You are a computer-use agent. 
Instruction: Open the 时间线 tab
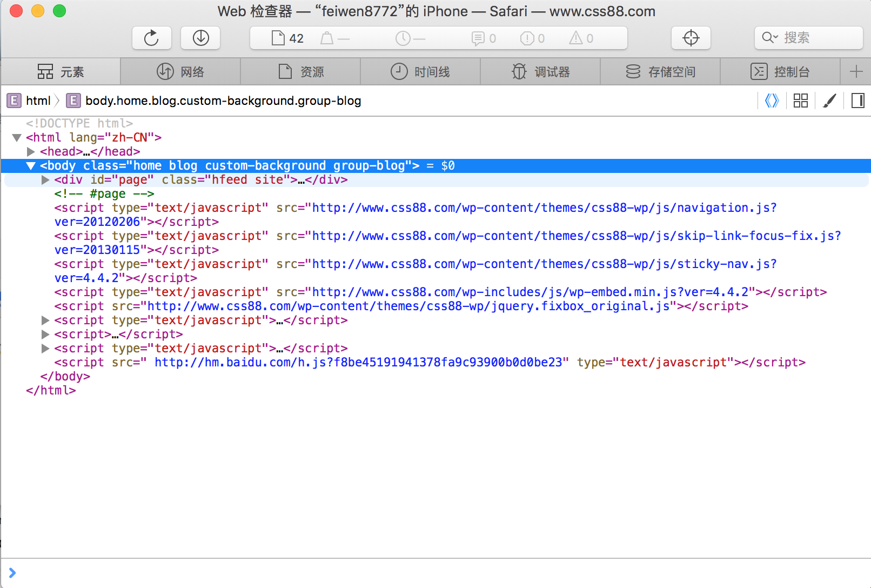[420, 72]
